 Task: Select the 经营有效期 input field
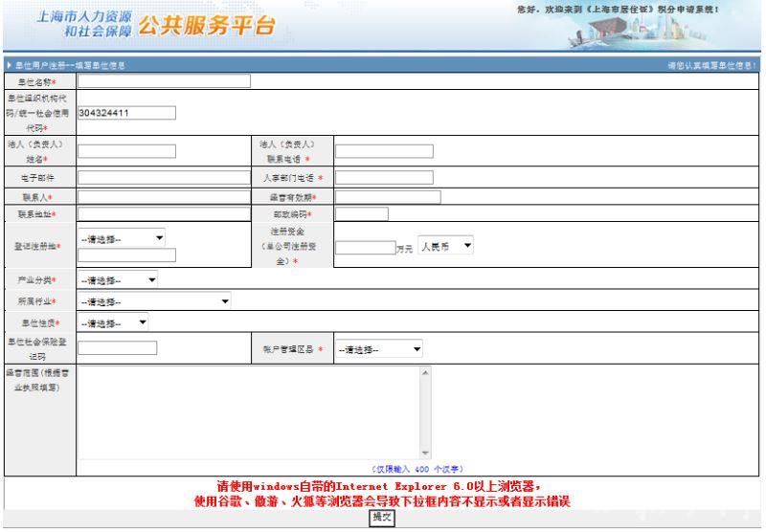pyautogui.click(x=388, y=197)
